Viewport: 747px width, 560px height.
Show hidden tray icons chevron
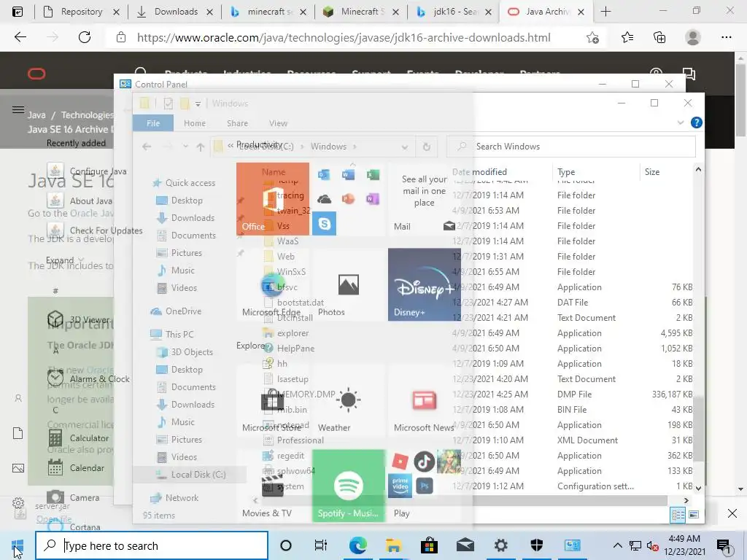click(x=617, y=545)
